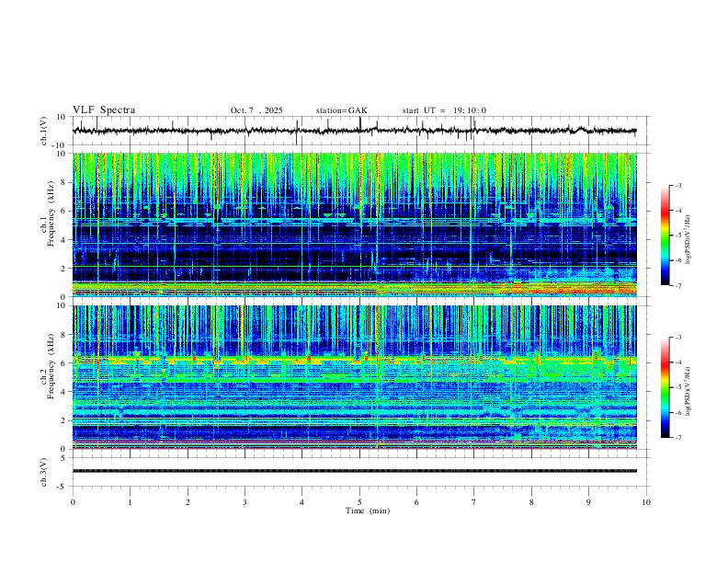Click the ch.2 spectrogram panel

[355, 377]
